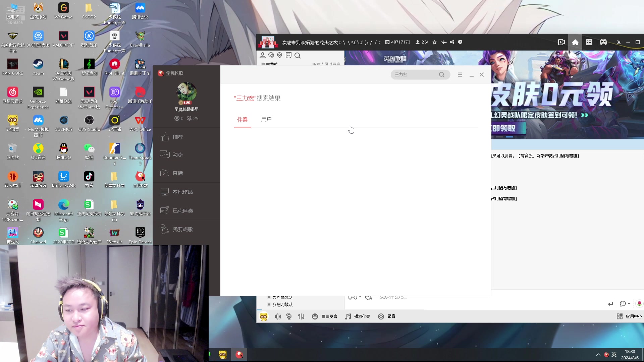Click the YY channel avatar thumbnail
Screen dimensions: 644x362
(x=268, y=42)
